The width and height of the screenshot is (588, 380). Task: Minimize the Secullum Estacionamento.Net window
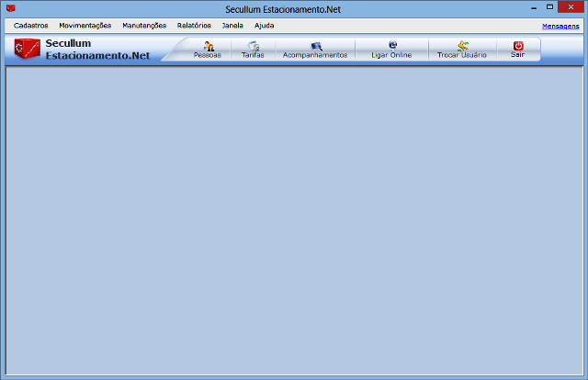point(530,7)
